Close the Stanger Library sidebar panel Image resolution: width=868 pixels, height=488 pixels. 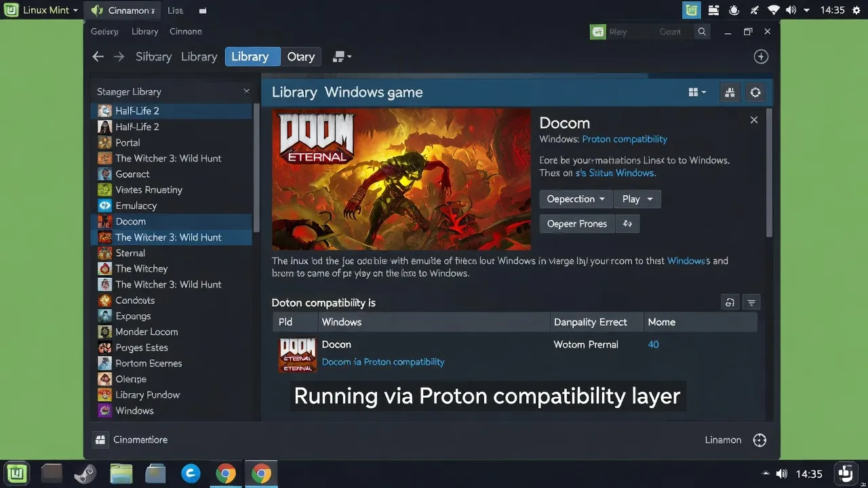pyautogui.click(x=246, y=91)
